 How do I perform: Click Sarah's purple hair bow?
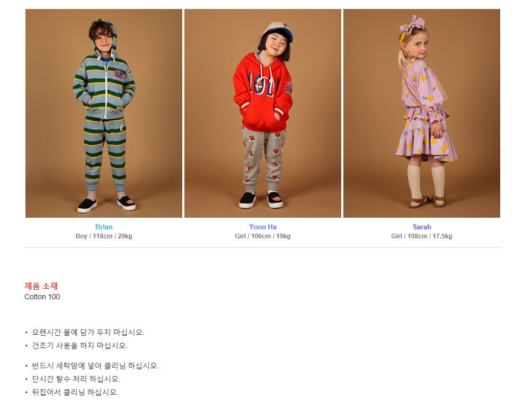coord(412,25)
